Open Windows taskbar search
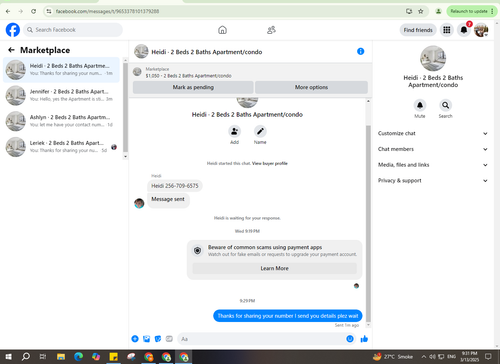 coord(26,357)
